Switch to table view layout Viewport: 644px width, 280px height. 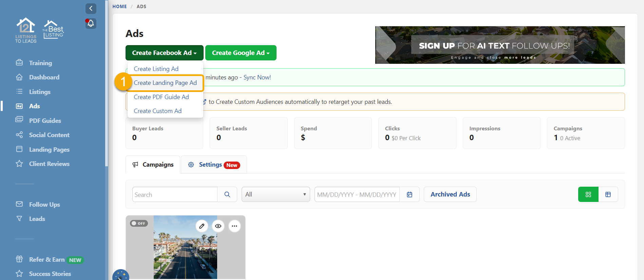[x=608, y=194]
